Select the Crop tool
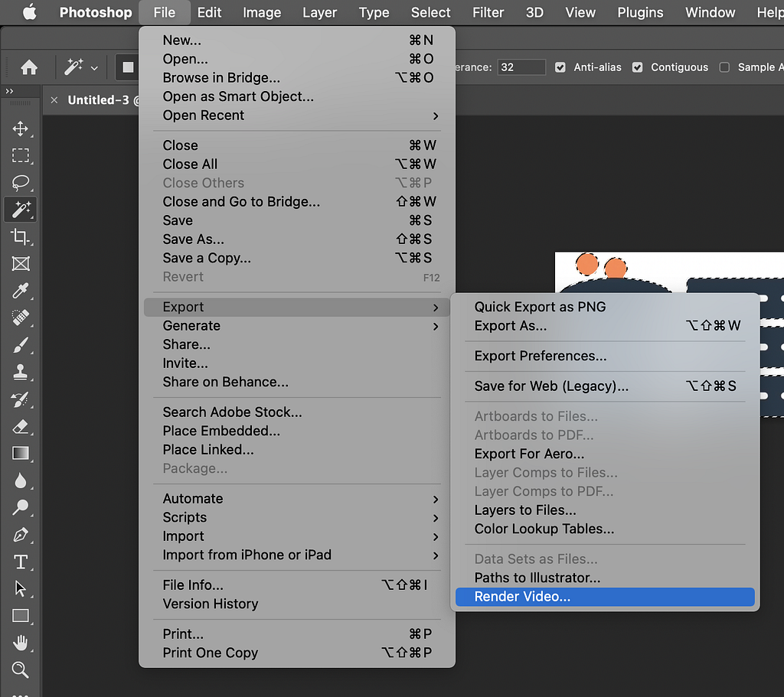The width and height of the screenshot is (784, 697). 20,236
